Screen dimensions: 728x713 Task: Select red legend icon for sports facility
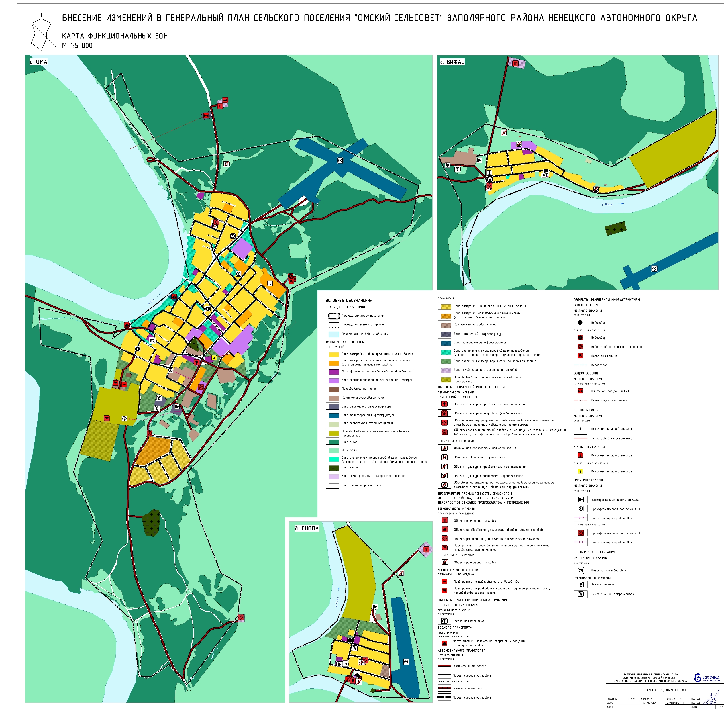[444, 432]
